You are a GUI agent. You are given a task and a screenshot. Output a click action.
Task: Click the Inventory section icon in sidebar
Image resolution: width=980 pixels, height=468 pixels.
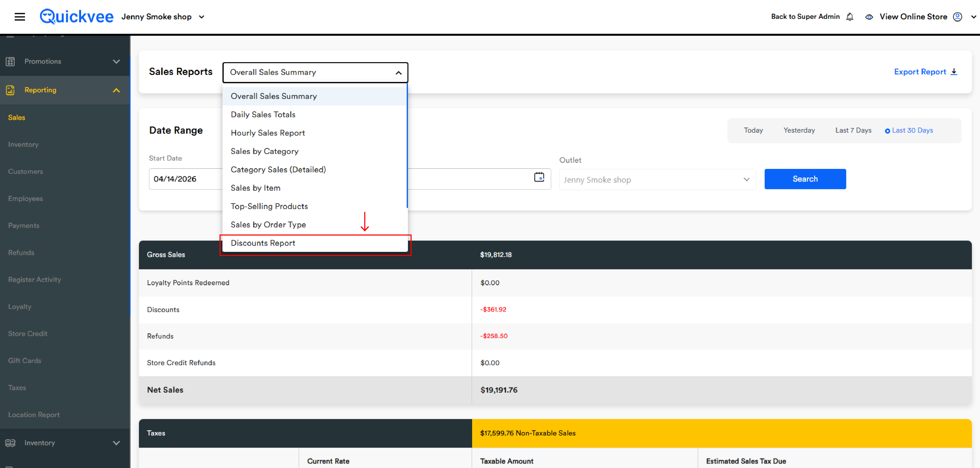click(10, 443)
